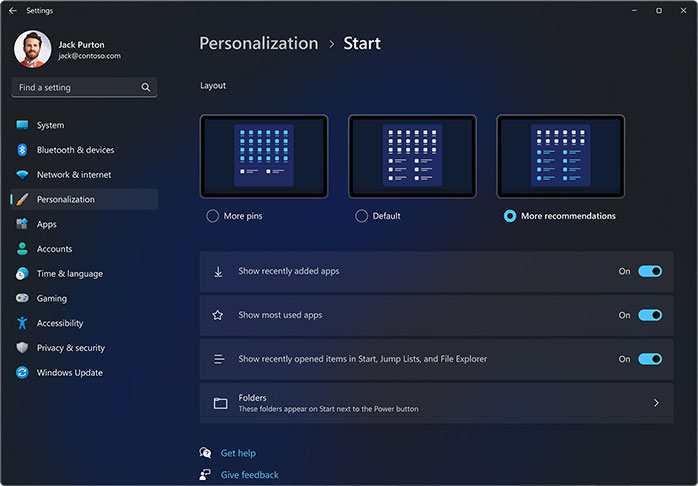698x486 pixels.
Task: Open the Get help link
Action: pyautogui.click(x=238, y=453)
